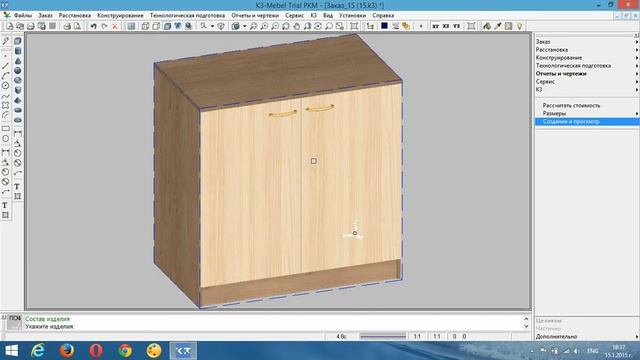This screenshot has width=640, height=360.
Task: Click the YZ plane view button
Action: 456,26
